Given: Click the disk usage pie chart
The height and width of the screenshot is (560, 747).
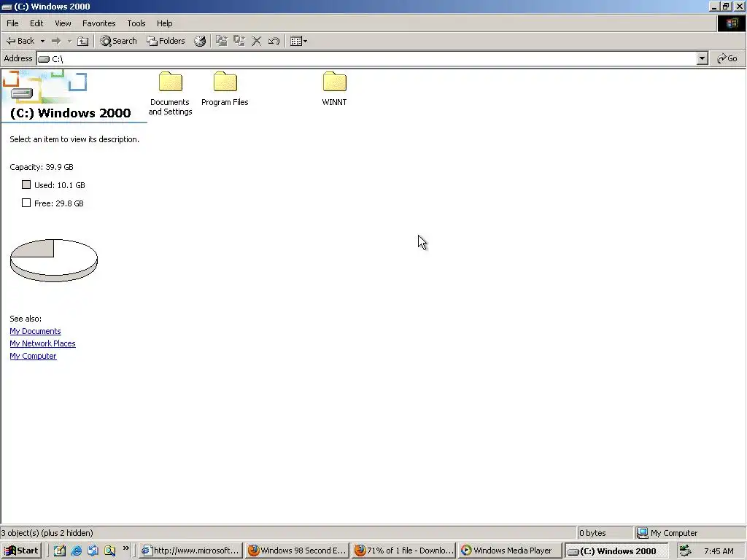Looking at the screenshot, I should pos(54,260).
